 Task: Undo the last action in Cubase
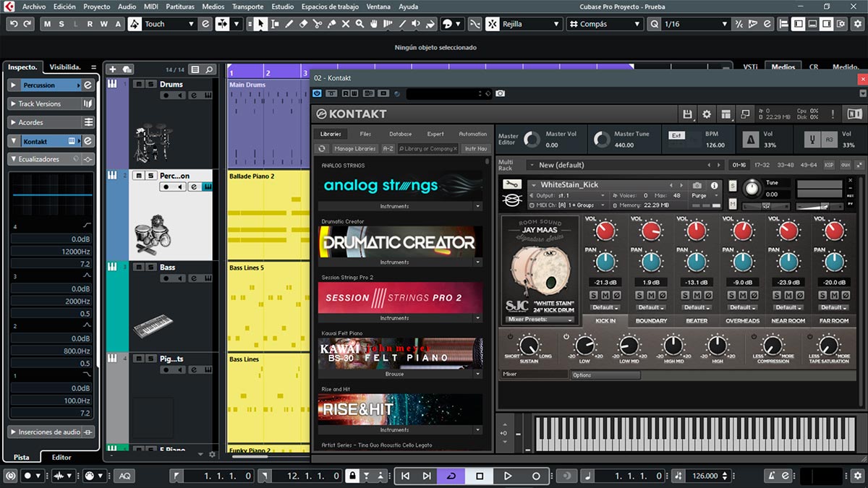[x=14, y=24]
